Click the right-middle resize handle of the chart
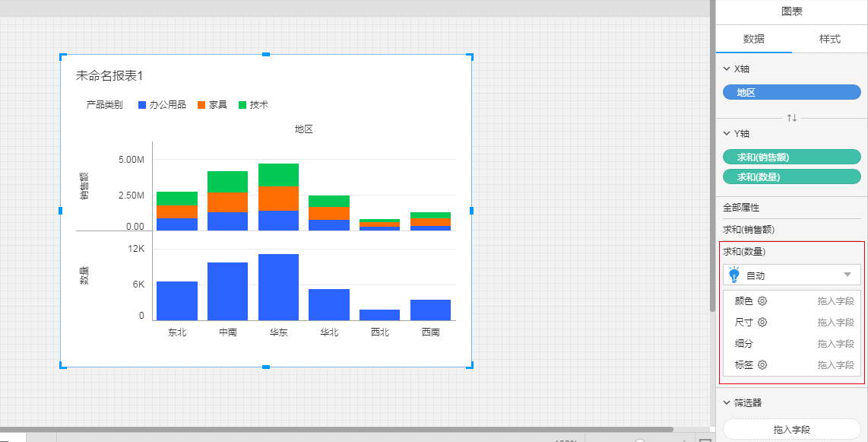Viewport: 868px width, 442px height. (472, 211)
